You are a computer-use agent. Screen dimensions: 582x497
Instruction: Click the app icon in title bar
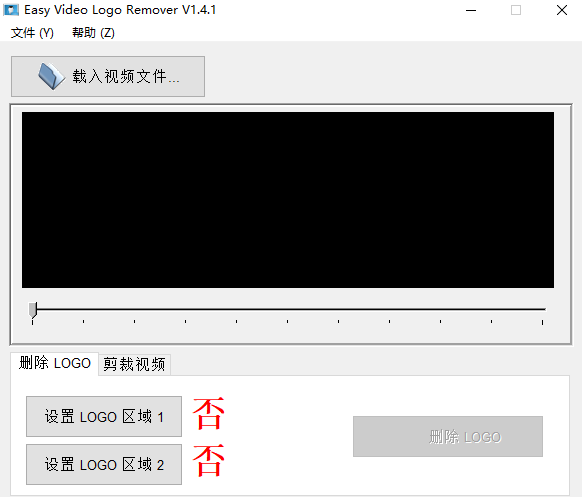[x=11, y=10]
